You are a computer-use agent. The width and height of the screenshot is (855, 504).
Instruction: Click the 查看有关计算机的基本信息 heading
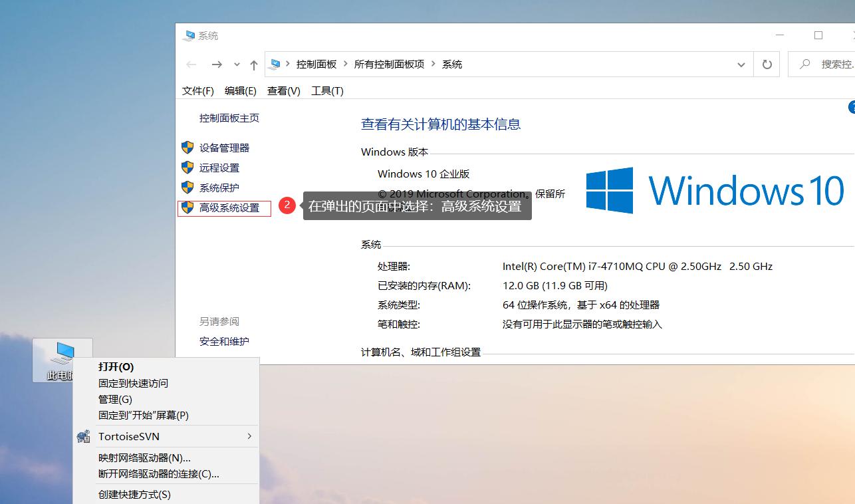coord(441,124)
